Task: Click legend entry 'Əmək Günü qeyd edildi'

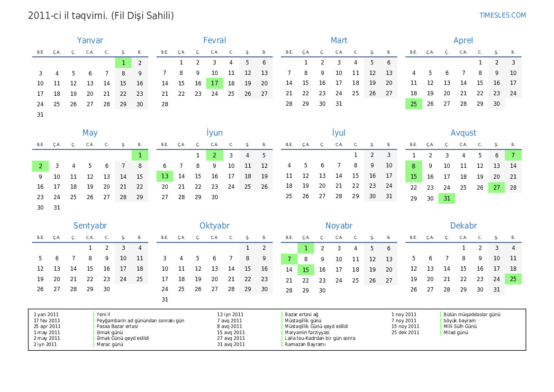Action: (123, 338)
